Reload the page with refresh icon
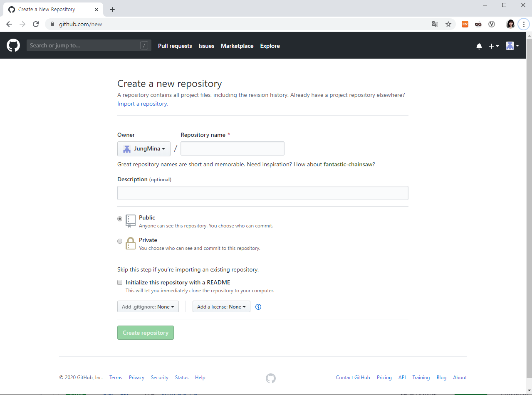532x395 pixels. 36,24
